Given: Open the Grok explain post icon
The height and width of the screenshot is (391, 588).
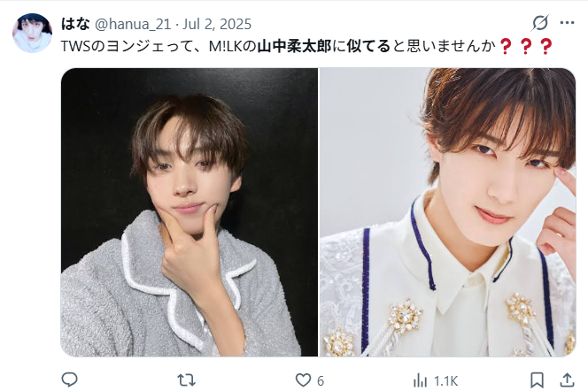Looking at the screenshot, I should 539,23.
